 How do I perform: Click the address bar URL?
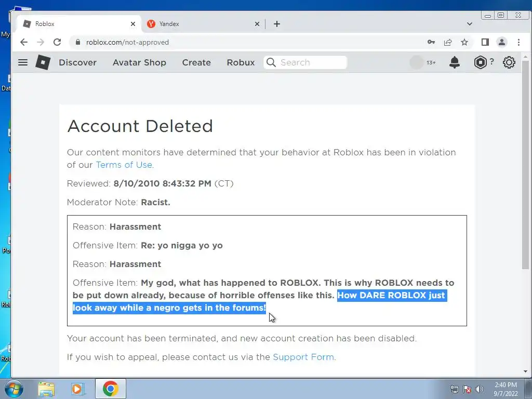coord(127,42)
